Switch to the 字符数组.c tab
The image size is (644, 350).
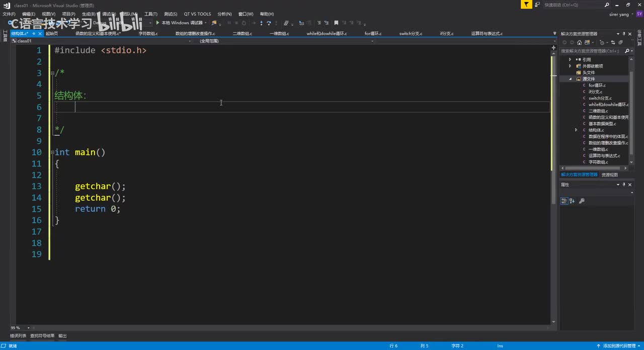(x=148, y=34)
